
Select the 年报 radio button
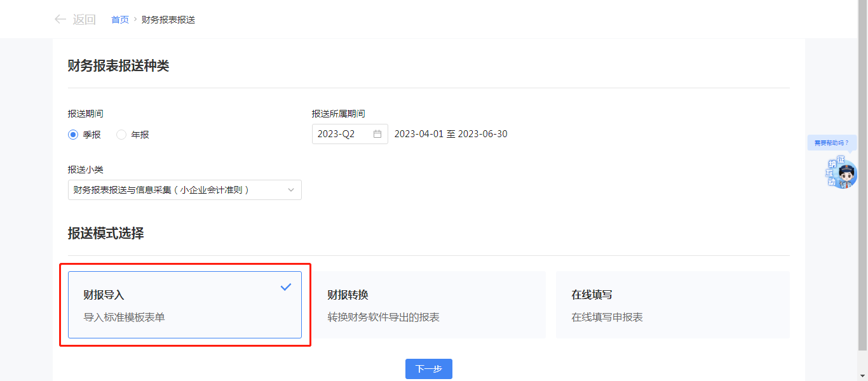(x=121, y=135)
